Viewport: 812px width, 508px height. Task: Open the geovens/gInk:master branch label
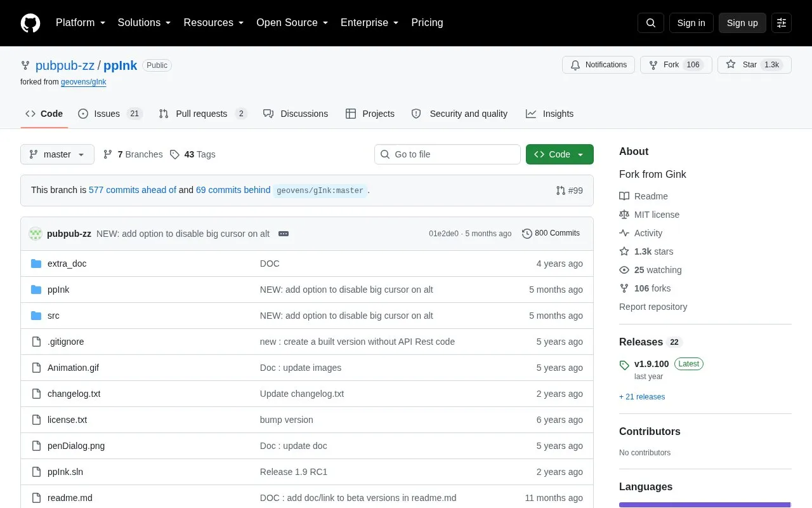pyautogui.click(x=320, y=190)
